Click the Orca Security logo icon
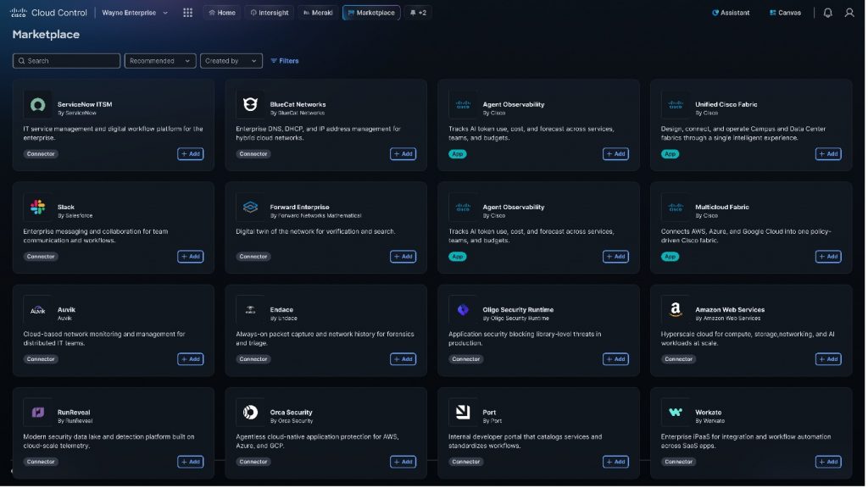This screenshot has width=868, height=488. [x=251, y=413]
